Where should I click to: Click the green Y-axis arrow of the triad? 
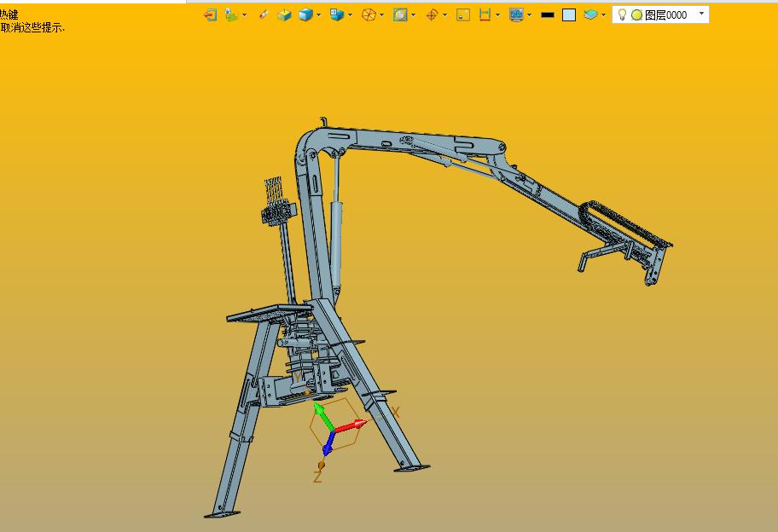(324, 415)
